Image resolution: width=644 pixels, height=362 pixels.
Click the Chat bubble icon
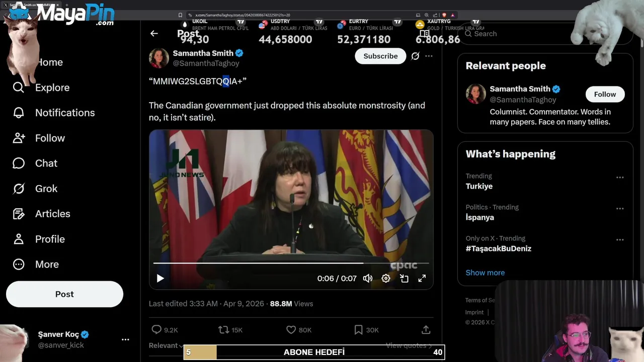point(19,163)
